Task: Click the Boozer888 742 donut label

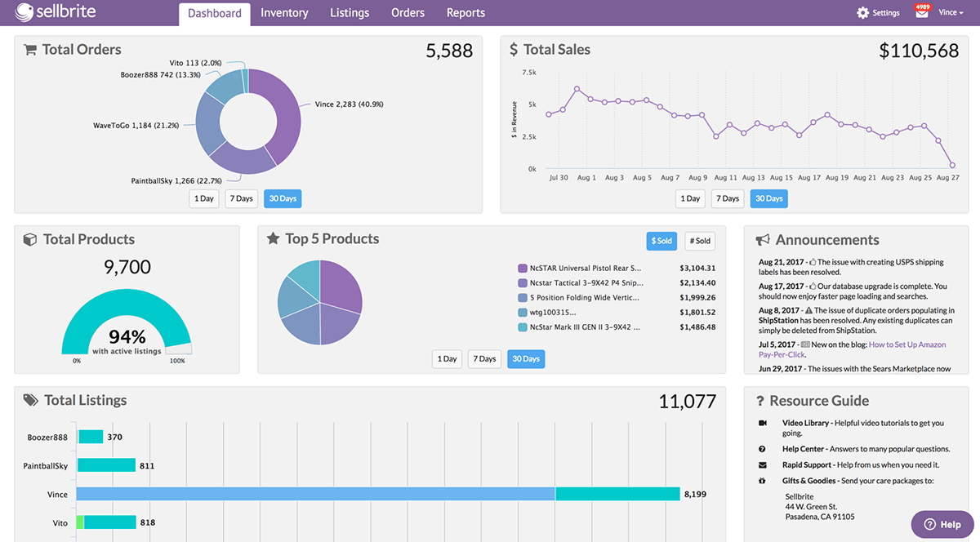Action: 160,74
